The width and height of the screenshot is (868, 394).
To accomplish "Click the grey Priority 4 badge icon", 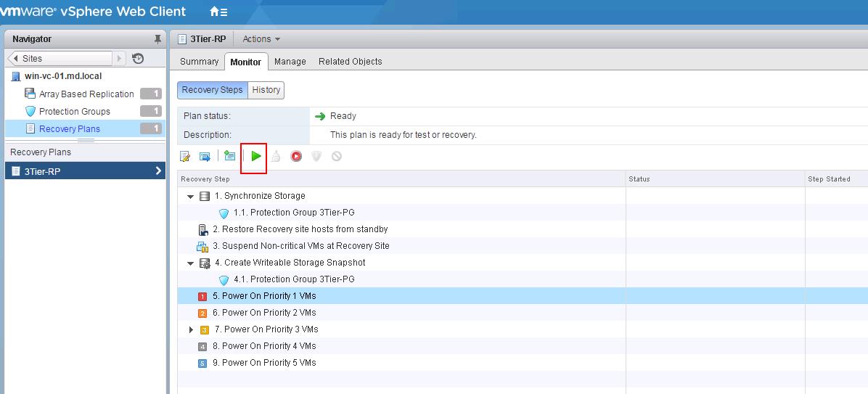I will tap(202, 346).
